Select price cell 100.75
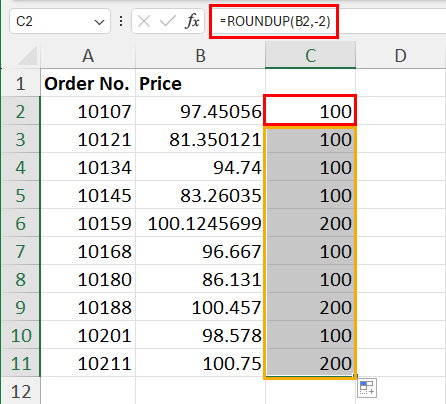This screenshot has width=446, height=404. pos(200,363)
